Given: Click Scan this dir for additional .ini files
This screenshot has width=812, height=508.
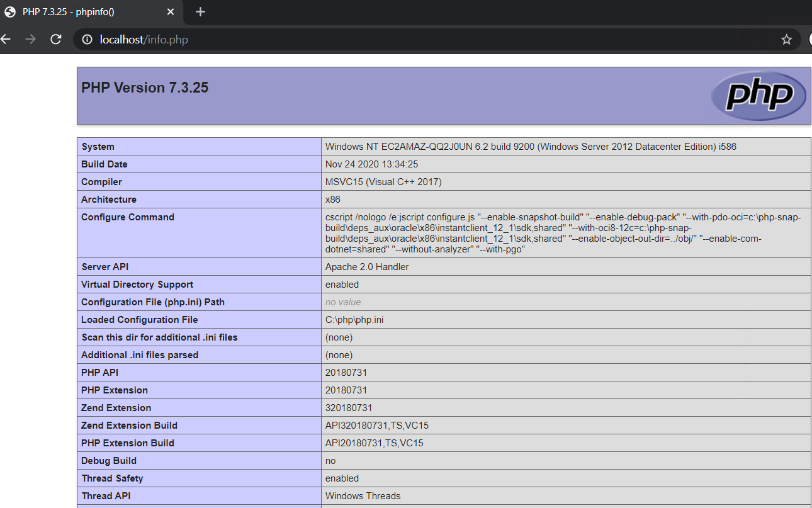Looking at the screenshot, I should coord(159,337).
